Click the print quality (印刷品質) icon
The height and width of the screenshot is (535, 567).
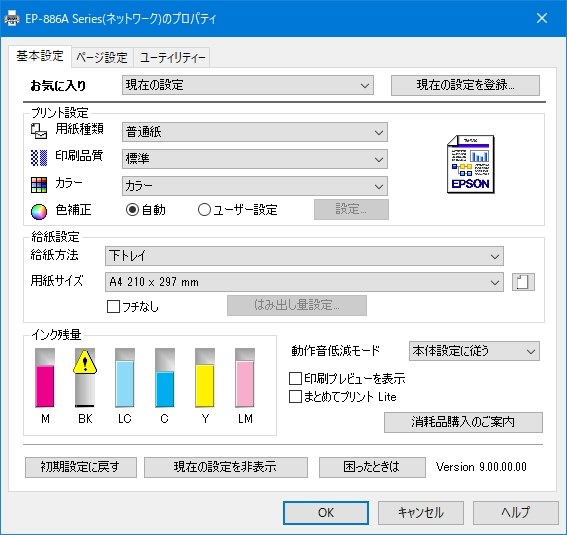pyautogui.click(x=39, y=158)
